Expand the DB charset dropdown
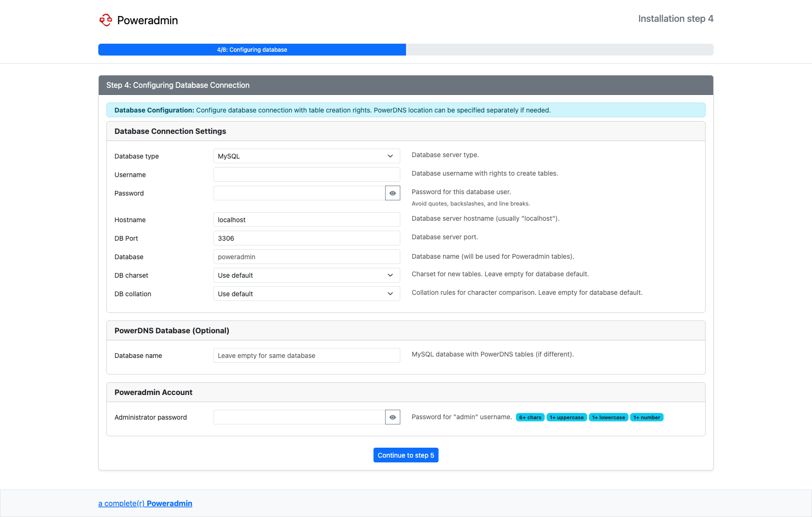 (306, 275)
